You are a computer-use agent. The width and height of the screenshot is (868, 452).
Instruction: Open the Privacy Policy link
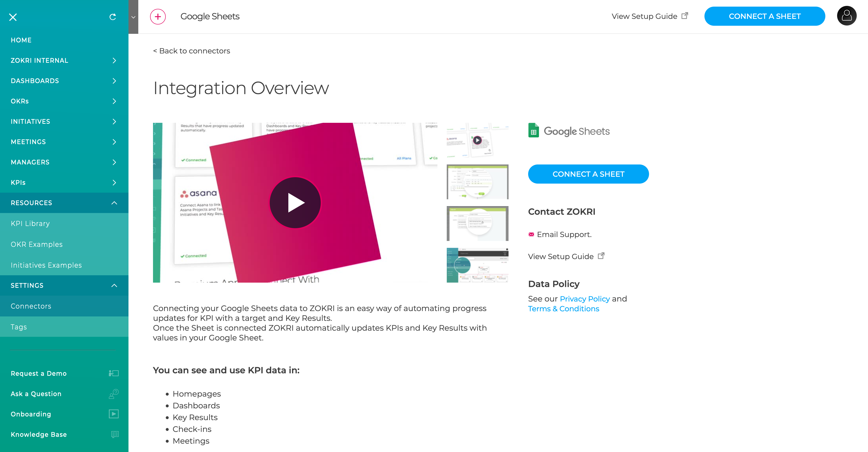(x=585, y=299)
